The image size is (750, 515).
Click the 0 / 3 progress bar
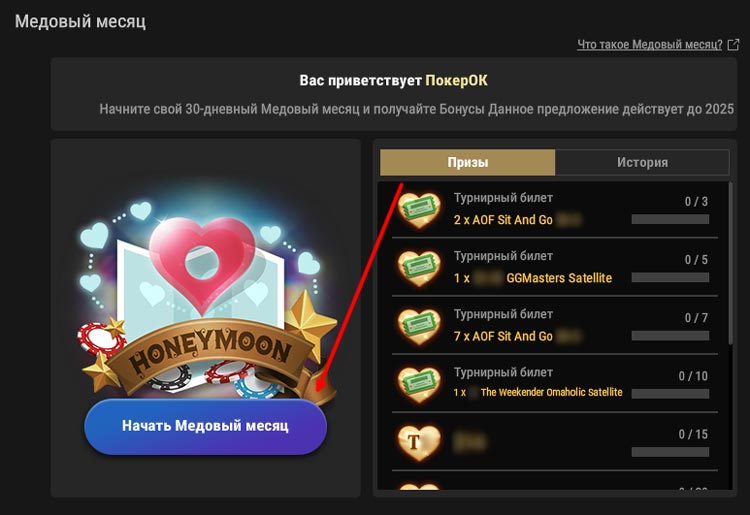click(x=670, y=219)
